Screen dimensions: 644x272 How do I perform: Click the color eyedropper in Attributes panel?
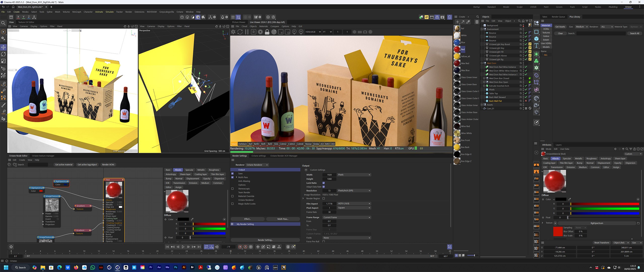coord(570,199)
